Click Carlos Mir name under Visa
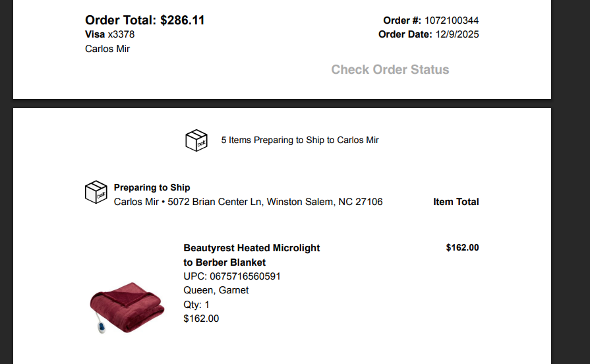 (107, 49)
